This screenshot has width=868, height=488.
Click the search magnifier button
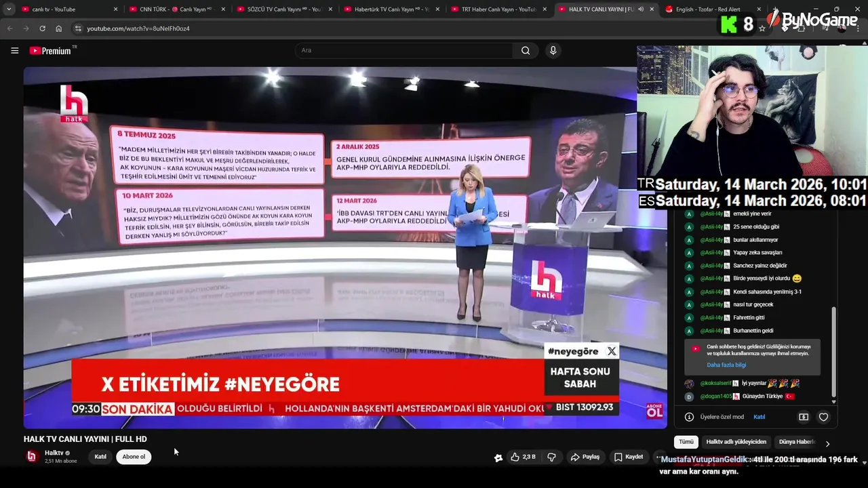click(526, 51)
